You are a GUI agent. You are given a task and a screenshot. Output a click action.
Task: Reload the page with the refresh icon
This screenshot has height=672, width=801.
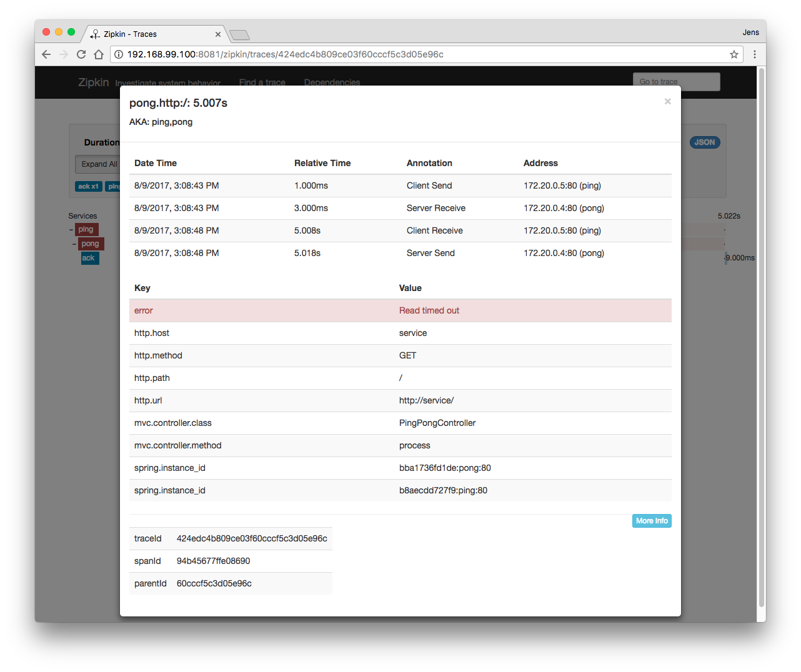pos(81,54)
